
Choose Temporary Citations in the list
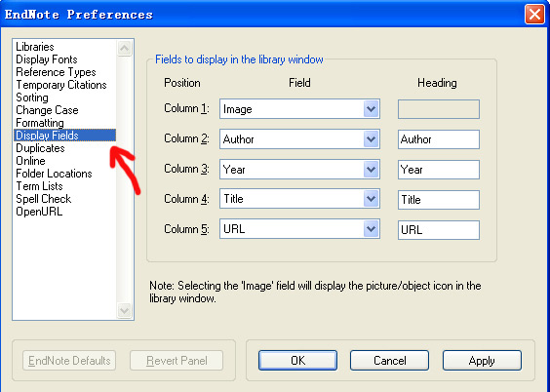coord(61,85)
